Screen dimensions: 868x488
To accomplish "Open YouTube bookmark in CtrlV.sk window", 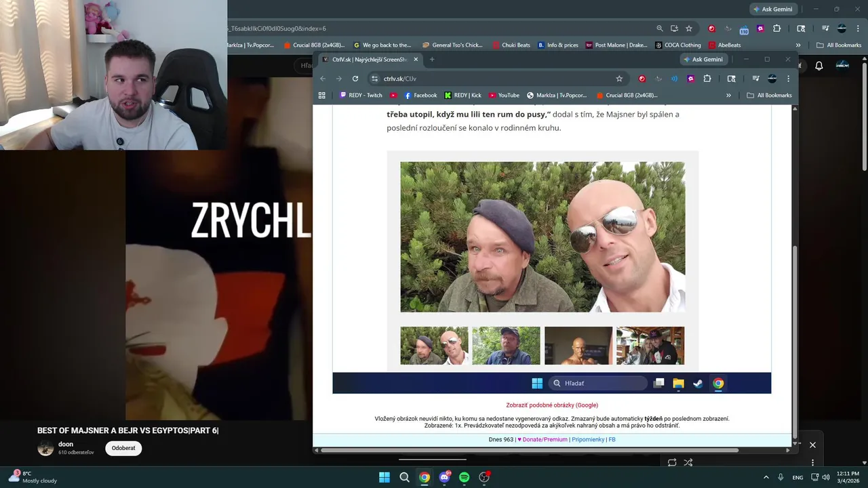I will [x=504, y=96].
